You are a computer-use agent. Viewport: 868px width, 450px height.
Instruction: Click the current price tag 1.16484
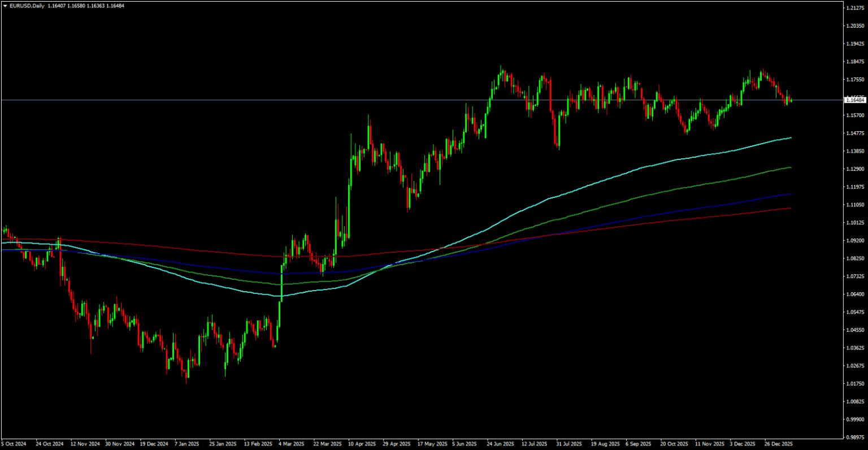(854, 99)
